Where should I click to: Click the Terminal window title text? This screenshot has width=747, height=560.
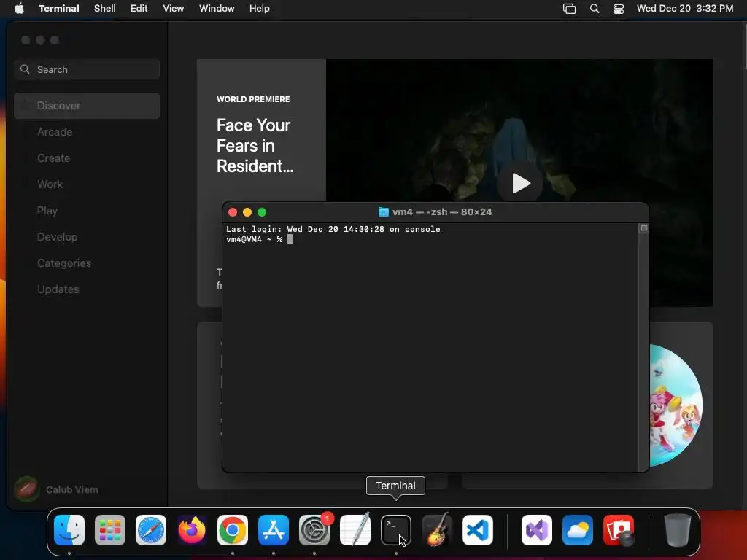tap(442, 212)
